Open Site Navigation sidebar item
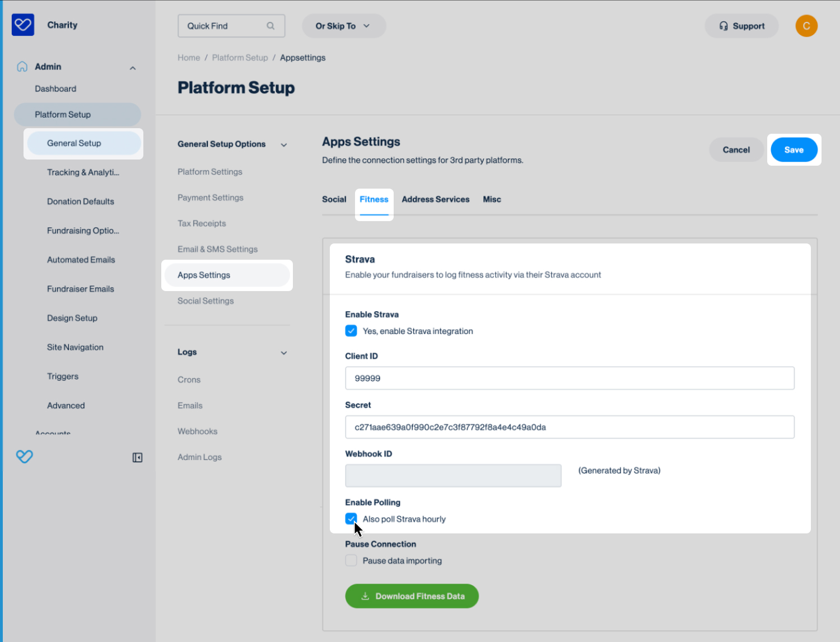 click(75, 347)
